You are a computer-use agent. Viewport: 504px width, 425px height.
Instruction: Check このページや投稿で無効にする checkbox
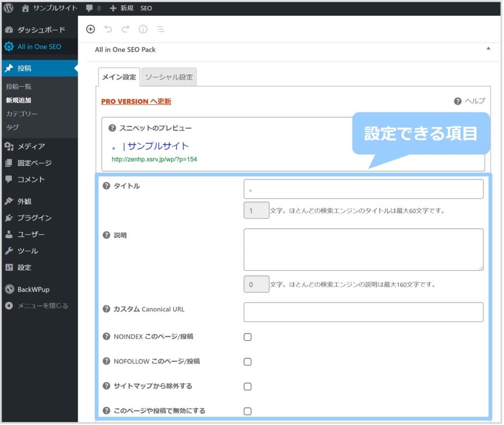click(248, 412)
